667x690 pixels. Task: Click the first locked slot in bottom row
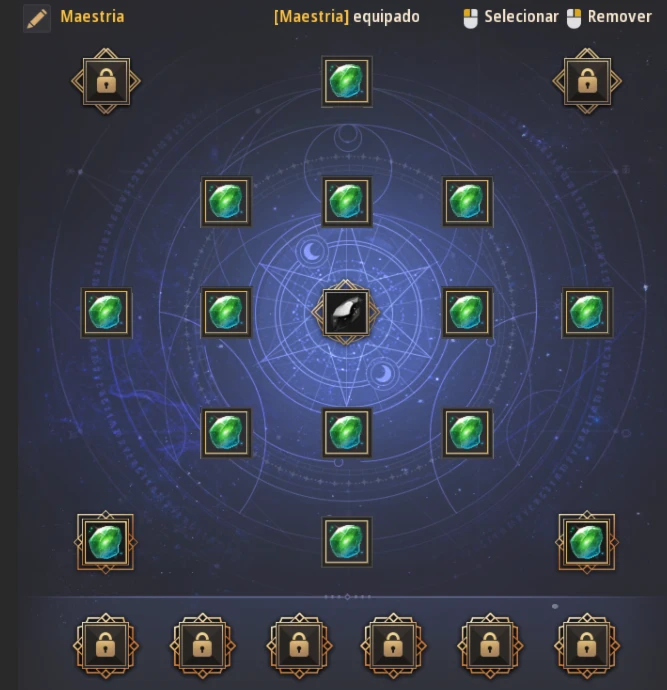106,646
